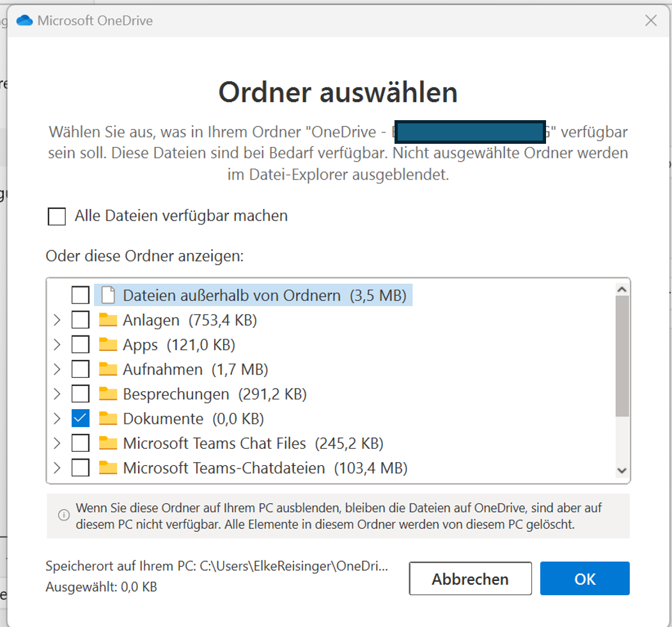Click the Abbrechen button

tap(470, 578)
